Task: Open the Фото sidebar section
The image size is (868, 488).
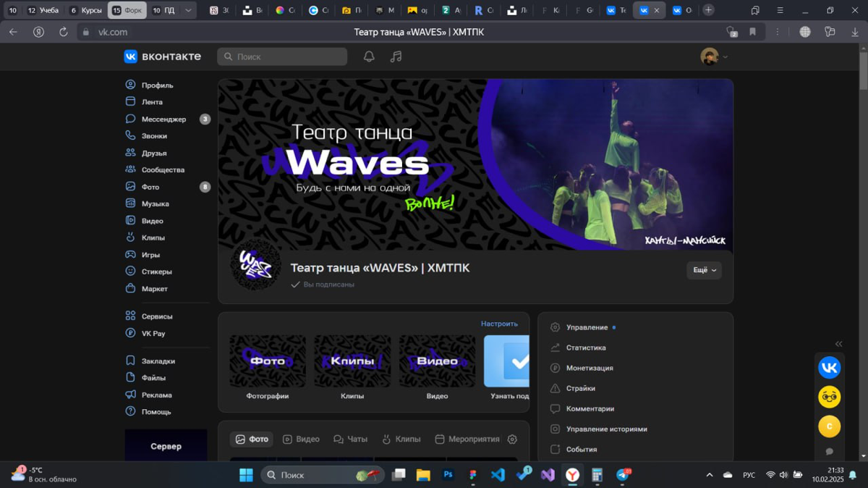Action: (142, 187)
